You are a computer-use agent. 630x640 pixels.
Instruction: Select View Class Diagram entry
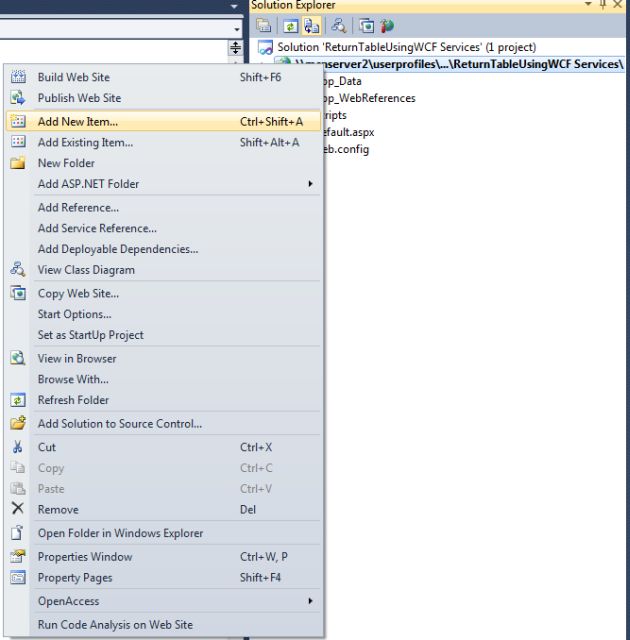164,270
